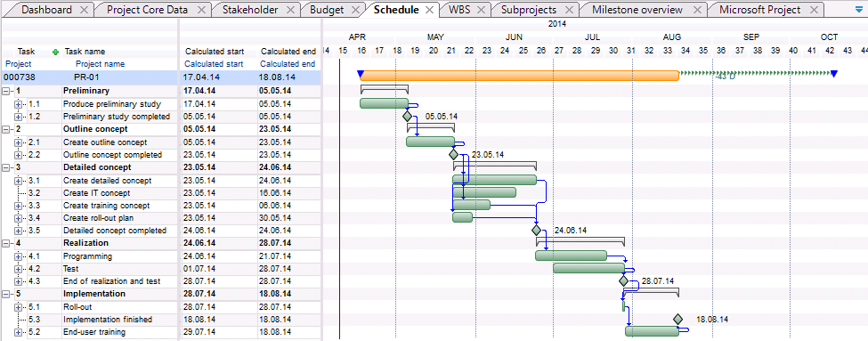Select the orange PR-01 project bar

[519, 76]
